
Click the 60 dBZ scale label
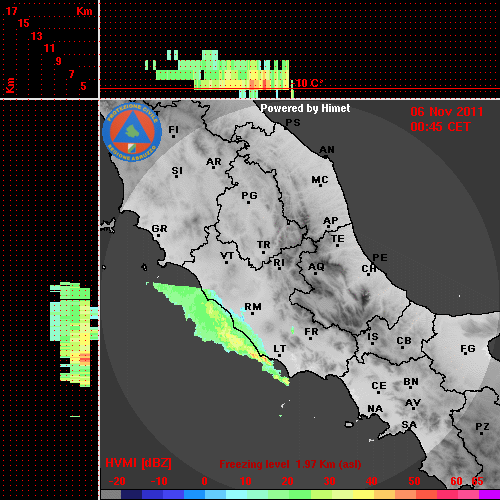(456, 481)
